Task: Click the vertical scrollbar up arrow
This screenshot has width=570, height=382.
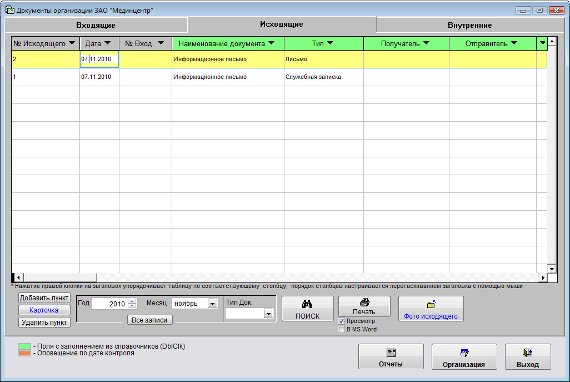Action: 552,42
